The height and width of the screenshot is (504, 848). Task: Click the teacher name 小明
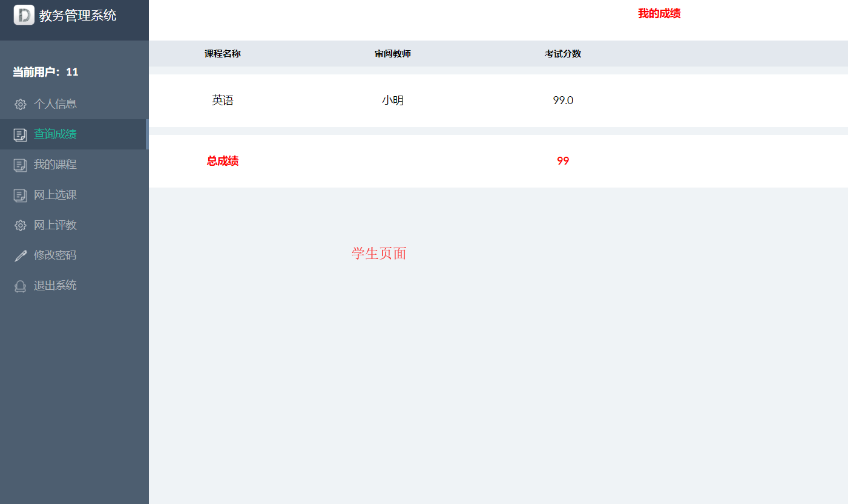click(x=393, y=100)
